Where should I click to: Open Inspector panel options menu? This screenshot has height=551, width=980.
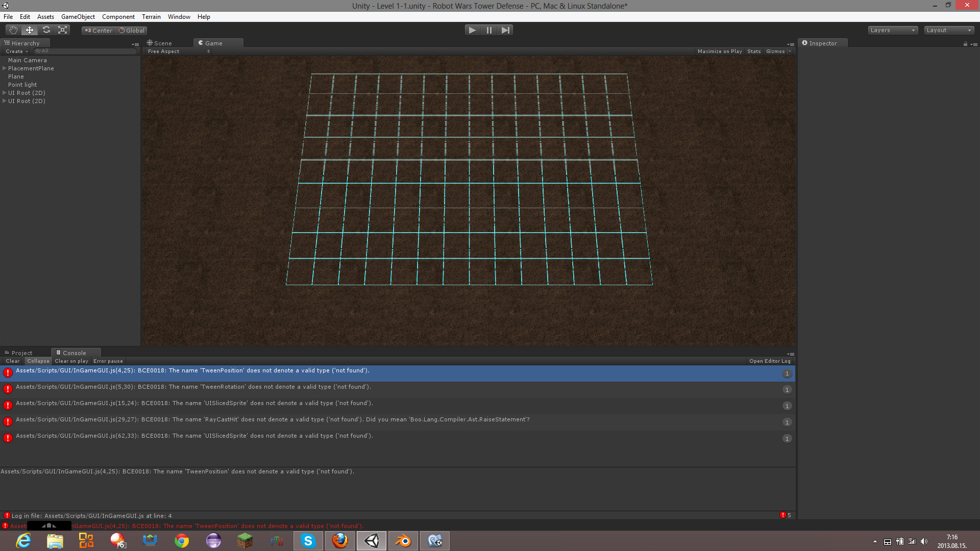(x=974, y=44)
